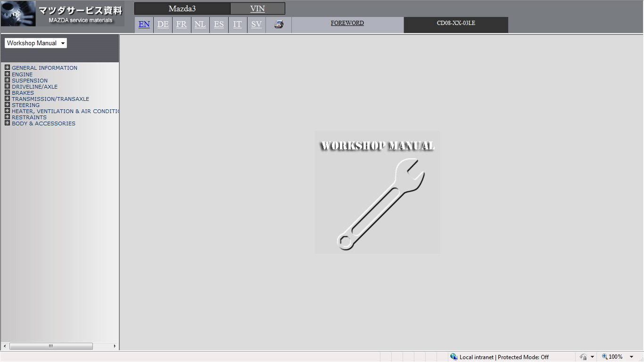The width and height of the screenshot is (644, 362).
Task: Switch language to NL
Action: point(200,25)
